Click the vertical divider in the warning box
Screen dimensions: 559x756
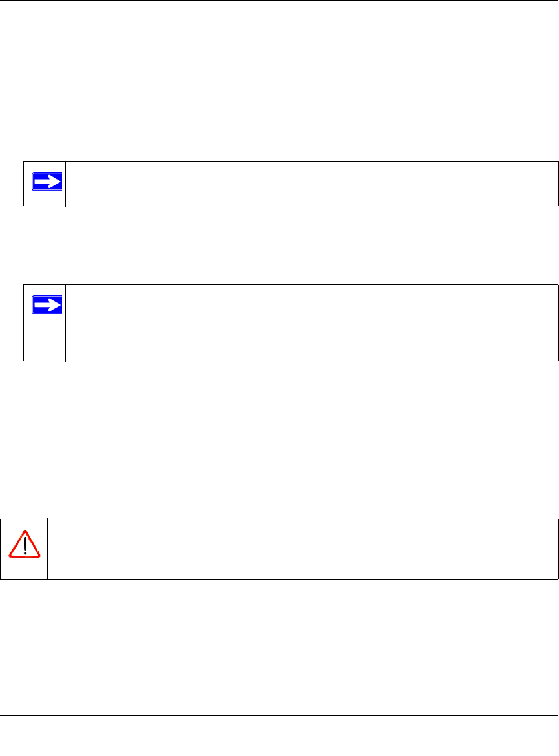click(x=48, y=548)
